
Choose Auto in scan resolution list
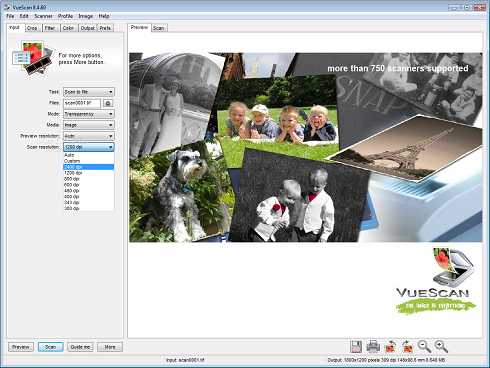point(89,155)
